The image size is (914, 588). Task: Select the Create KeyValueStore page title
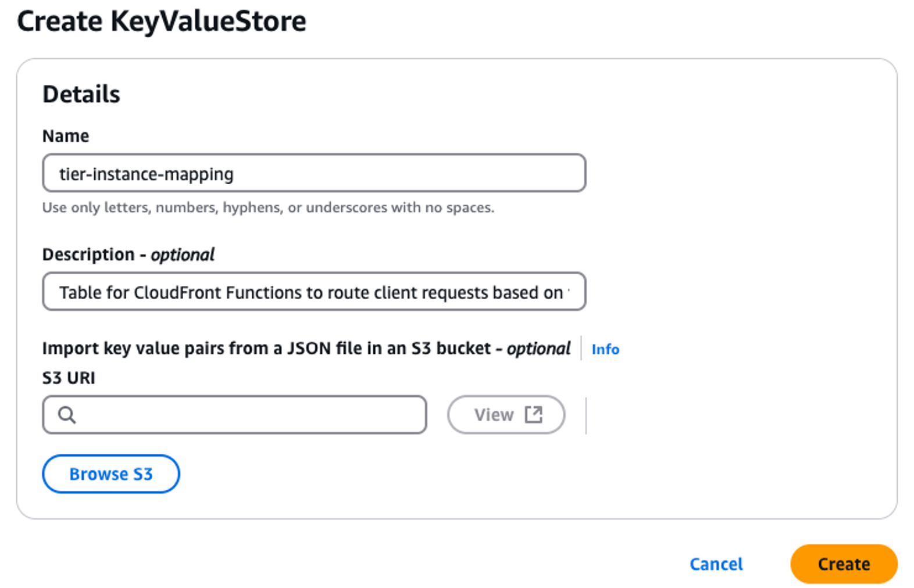tap(162, 21)
